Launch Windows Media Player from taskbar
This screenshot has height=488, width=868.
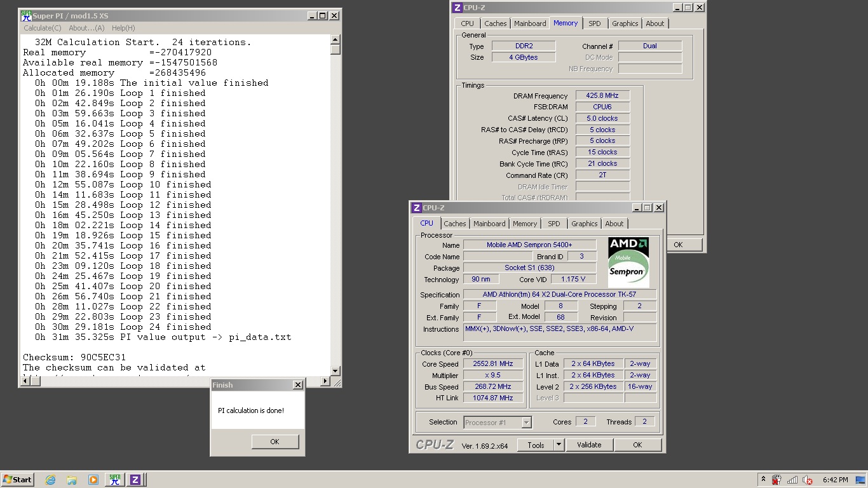click(x=93, y=480)
